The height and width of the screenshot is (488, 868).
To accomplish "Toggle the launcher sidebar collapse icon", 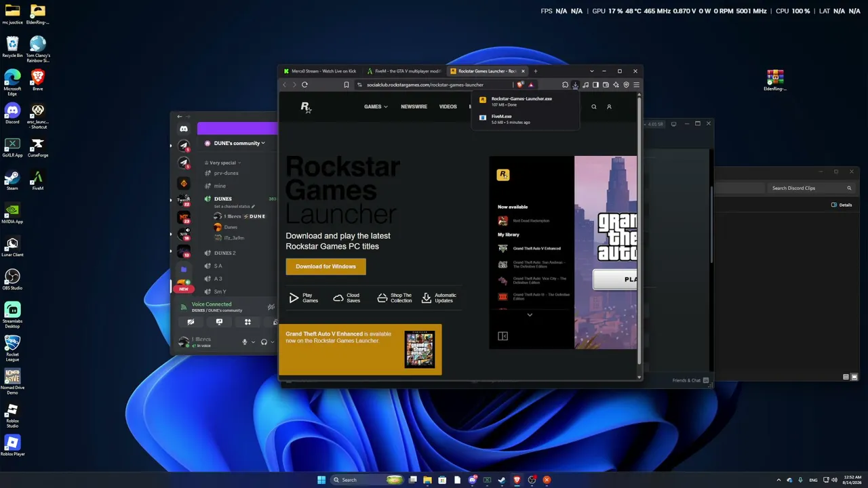I will click(x=502, y=336).
